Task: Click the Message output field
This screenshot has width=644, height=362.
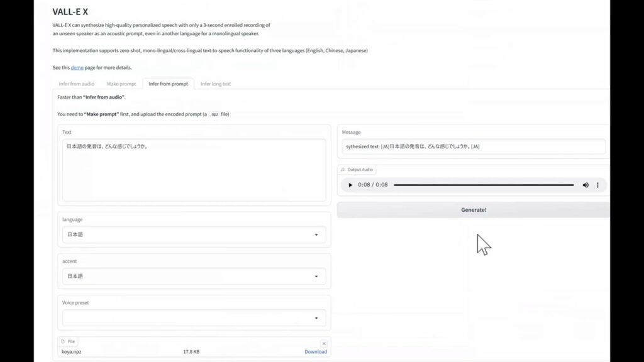Action: coord(473,146)
